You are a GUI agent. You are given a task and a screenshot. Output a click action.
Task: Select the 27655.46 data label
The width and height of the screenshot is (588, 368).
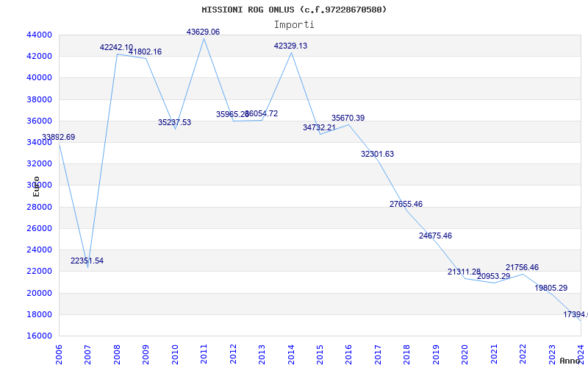pyautogui.click(x=406, y=204)
